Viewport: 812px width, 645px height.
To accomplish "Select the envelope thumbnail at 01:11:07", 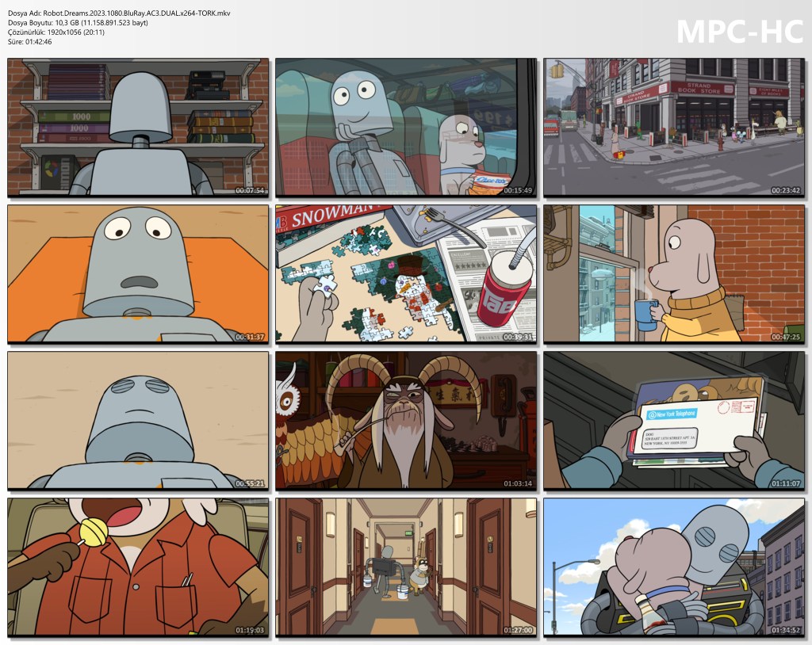I will 674,420.
